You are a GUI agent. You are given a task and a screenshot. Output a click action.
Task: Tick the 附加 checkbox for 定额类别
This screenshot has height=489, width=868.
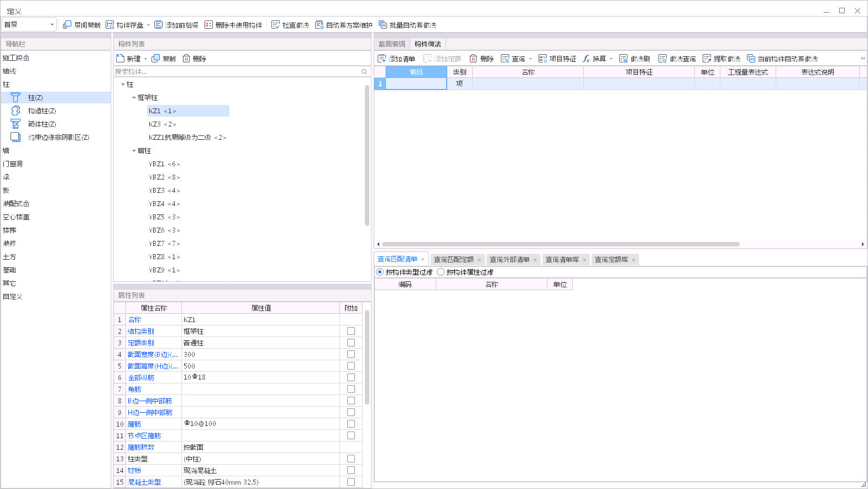pos(351,343)
